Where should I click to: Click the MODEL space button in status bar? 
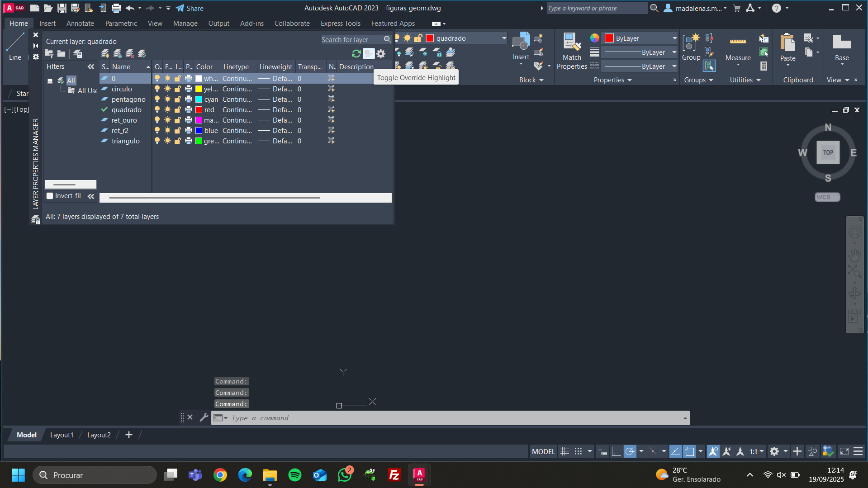pyautogui.click(x=543, y=451)
